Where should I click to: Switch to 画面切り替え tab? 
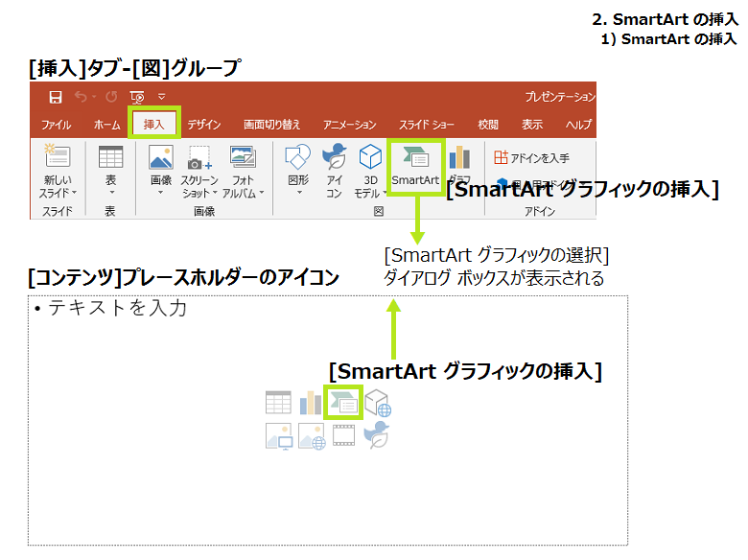tap(272, 125)
